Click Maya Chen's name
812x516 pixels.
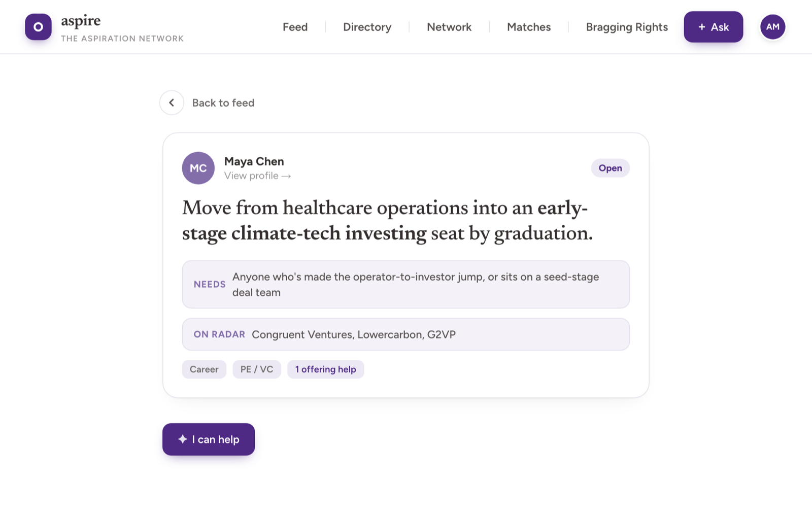coord(254,161)
